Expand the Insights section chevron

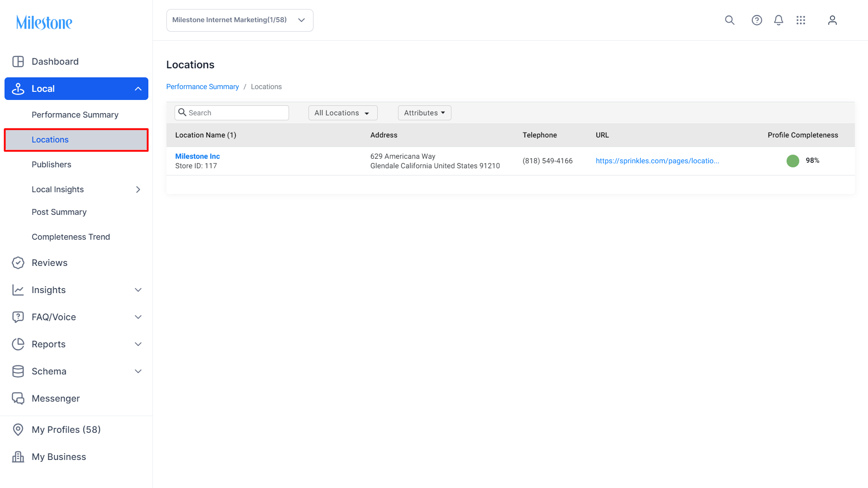(138, 290)
